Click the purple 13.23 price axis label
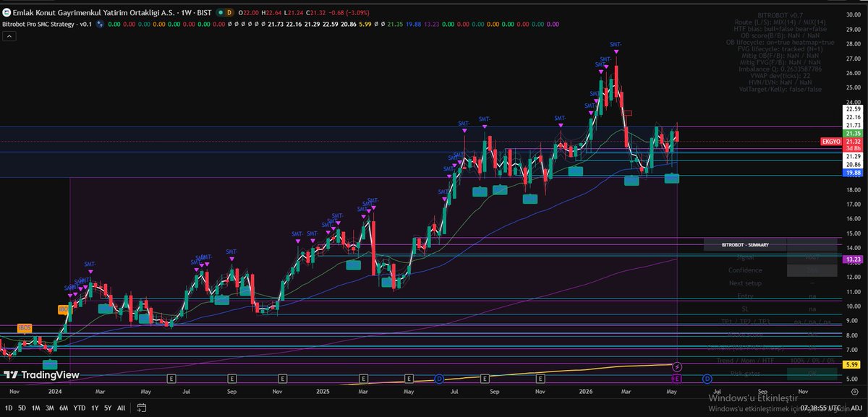 [852, 258]
